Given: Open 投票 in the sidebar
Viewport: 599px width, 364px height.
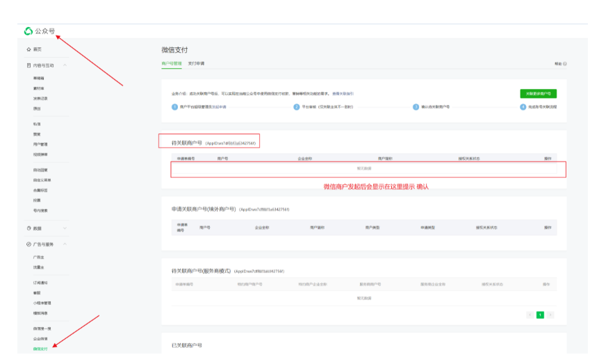Looking at the screenshot, I should pyautogui.click(x=37, y=200).
